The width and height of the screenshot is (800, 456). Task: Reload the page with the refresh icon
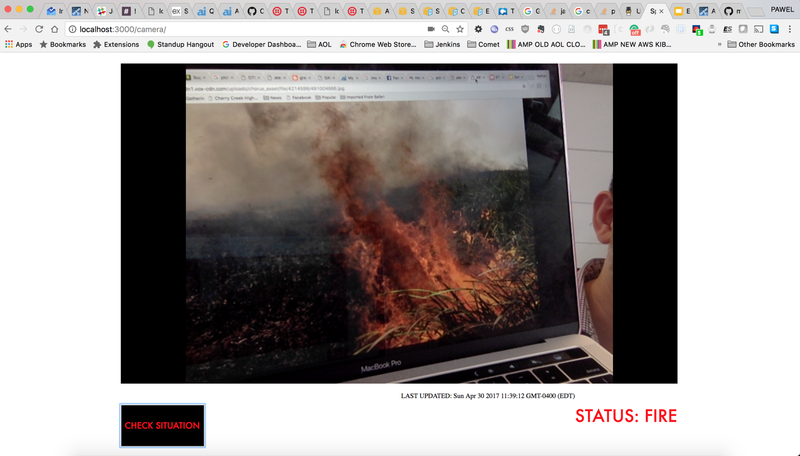40,29
